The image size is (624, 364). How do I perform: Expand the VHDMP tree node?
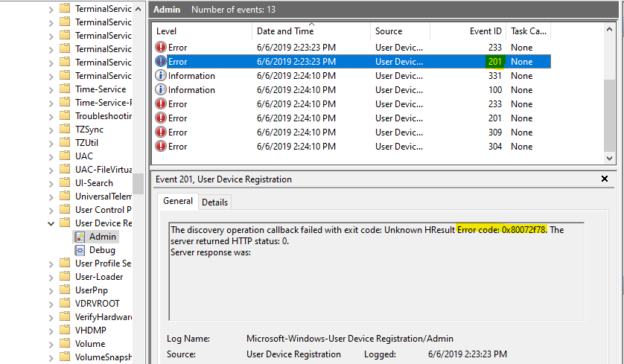point(51,331)
